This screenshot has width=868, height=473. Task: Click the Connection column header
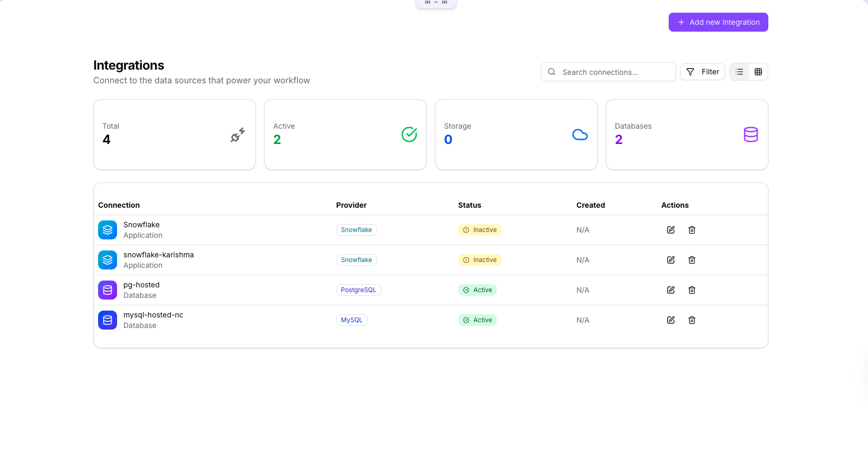pyautogui.click(x=119, y=205)
